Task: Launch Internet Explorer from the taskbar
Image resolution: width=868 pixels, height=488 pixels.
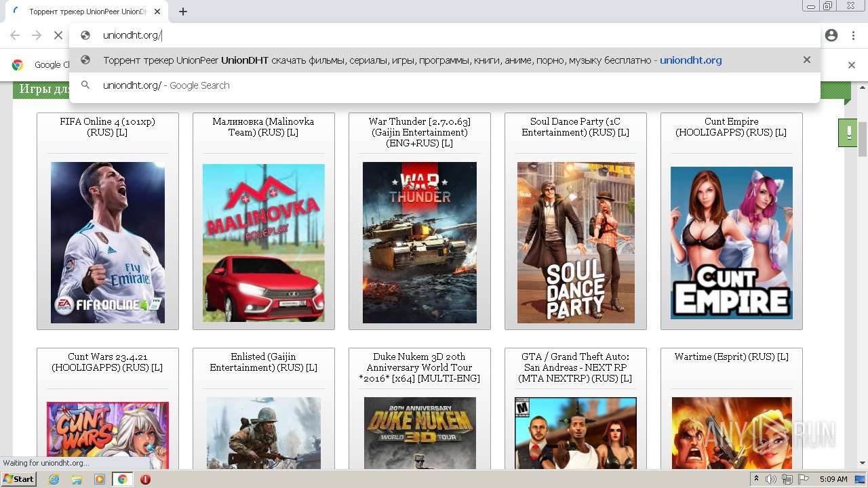Action: click(x=54, y=479)
